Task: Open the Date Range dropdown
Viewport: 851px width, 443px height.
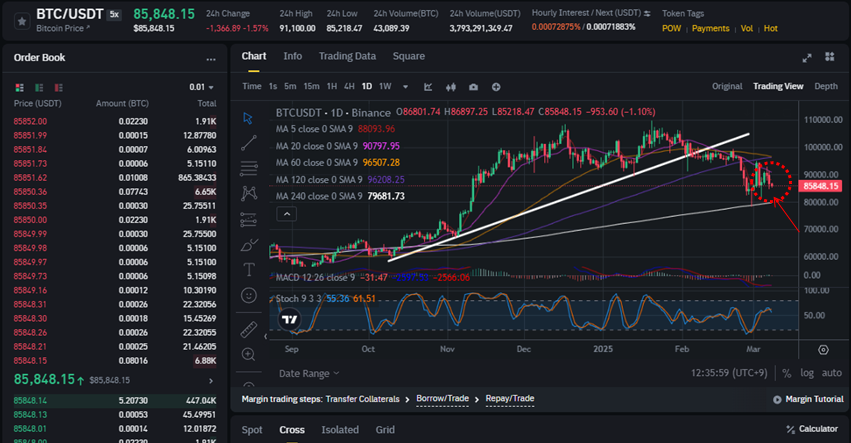Action: pos(309,374)
